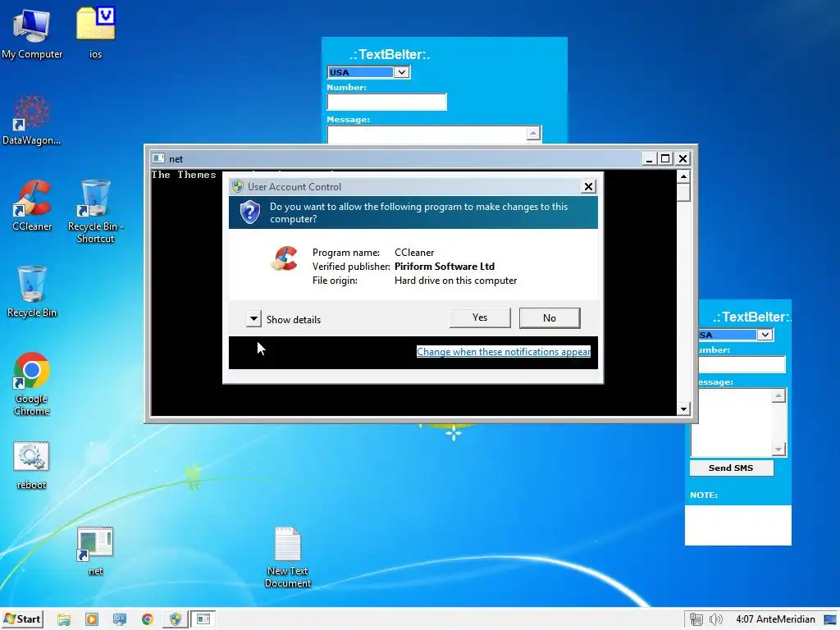Click the network tray icon
840x630 pixels.
[x=696, y=620]
